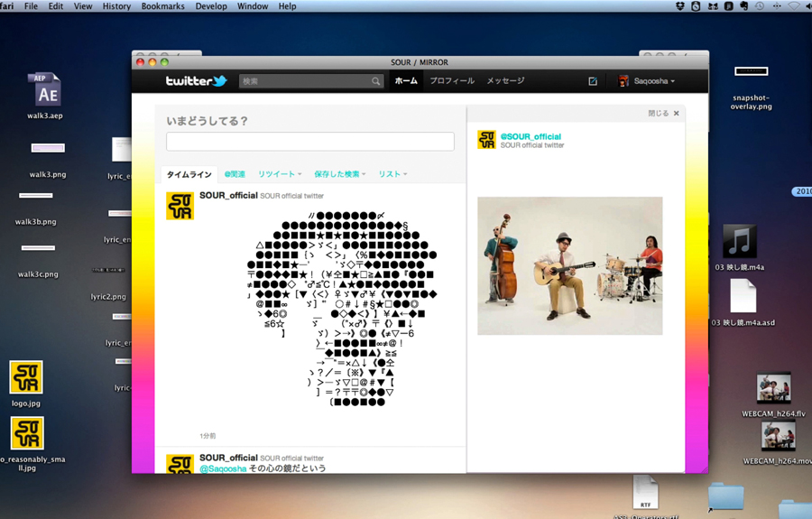The width and height of the screenshot is (812, 519).
Task: Open プロフィール in navbar
Action: click(452, 81)
